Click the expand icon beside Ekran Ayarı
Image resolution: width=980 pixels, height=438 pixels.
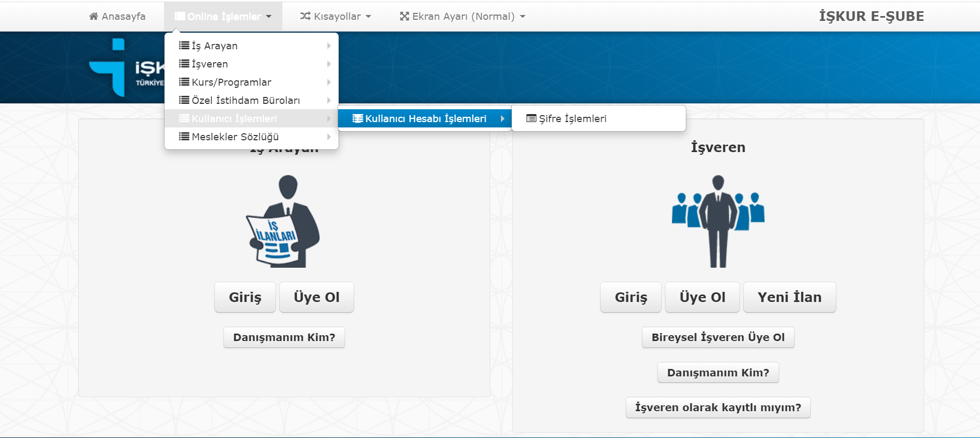coord(405,16)
